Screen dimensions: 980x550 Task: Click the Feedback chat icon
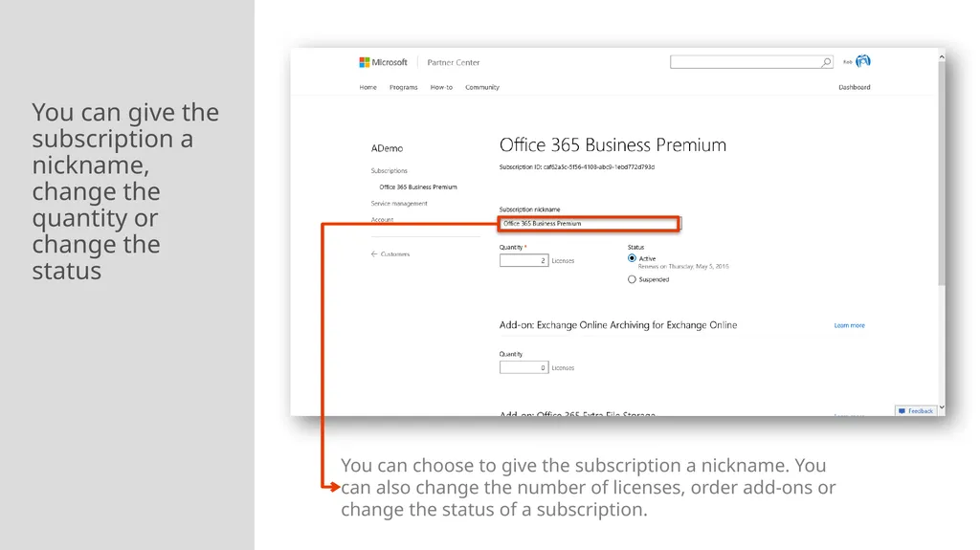(902, 411)
